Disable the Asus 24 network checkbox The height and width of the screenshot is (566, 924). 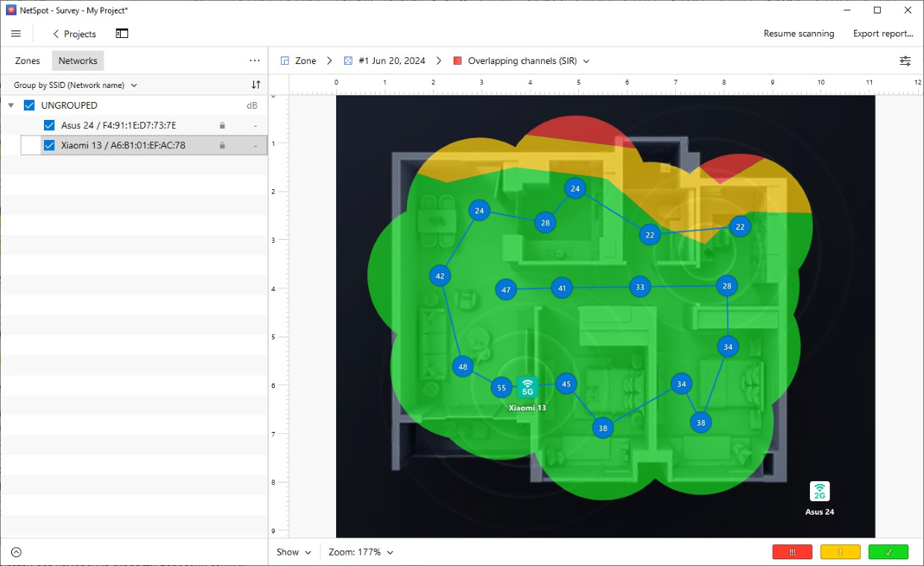(x=48, y=125)
